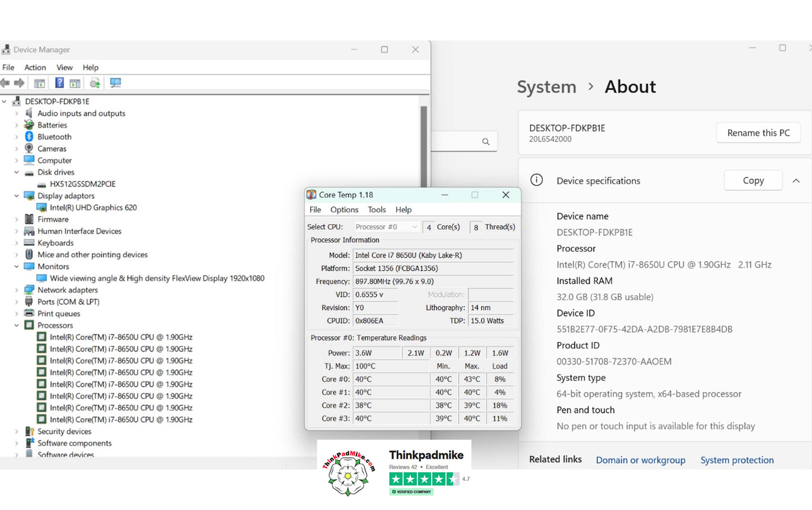
Task: Select the Cameras webcam icon
Action: pos(29,148)
